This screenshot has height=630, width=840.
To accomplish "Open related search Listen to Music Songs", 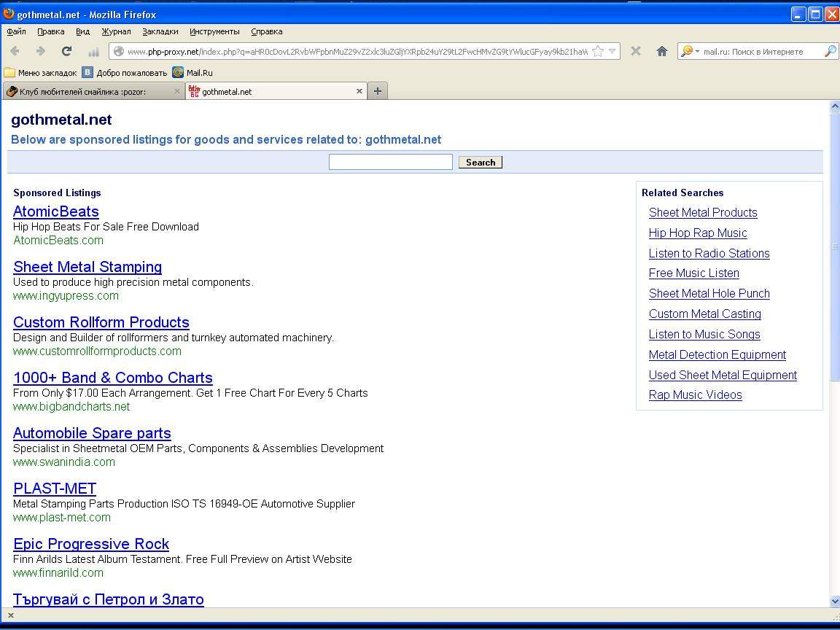I will (x=704, y=334).
